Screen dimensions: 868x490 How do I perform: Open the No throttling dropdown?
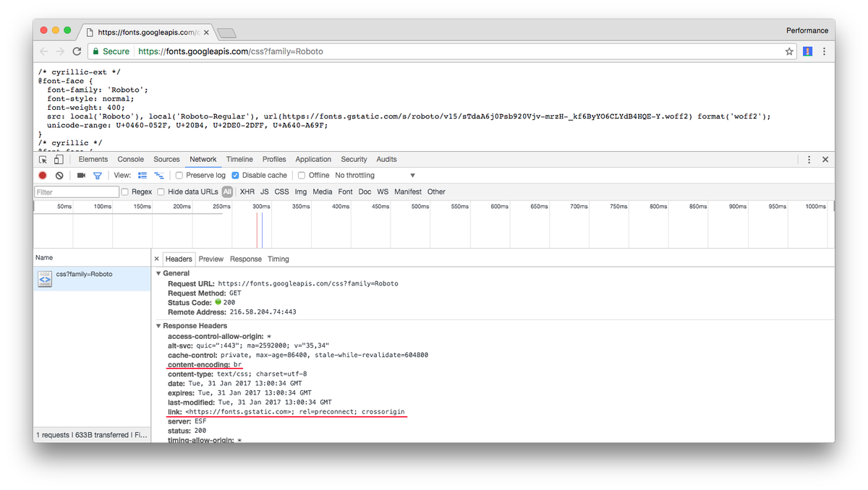click(x=375, y=176)
